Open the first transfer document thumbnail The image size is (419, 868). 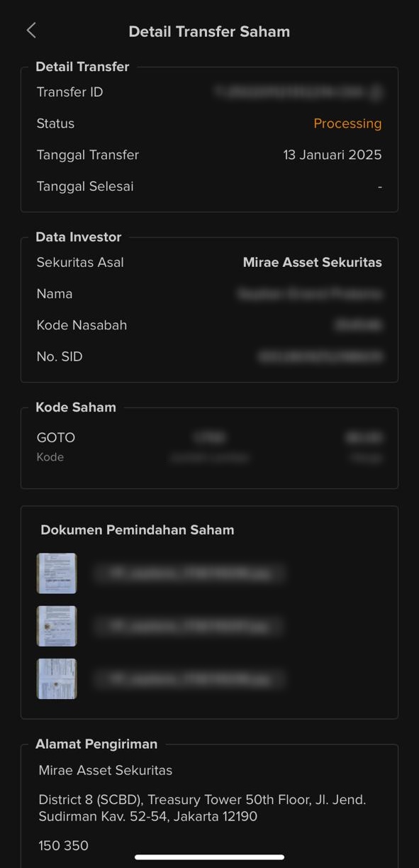tap(57, 573)
